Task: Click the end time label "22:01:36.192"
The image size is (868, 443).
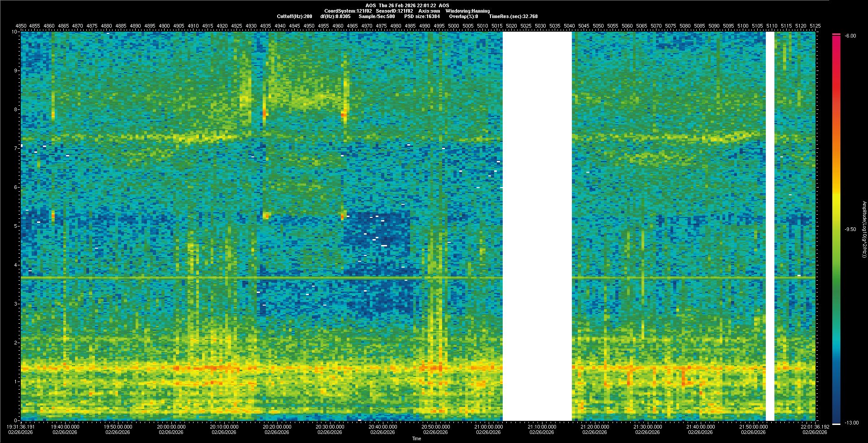Action: 815,426
